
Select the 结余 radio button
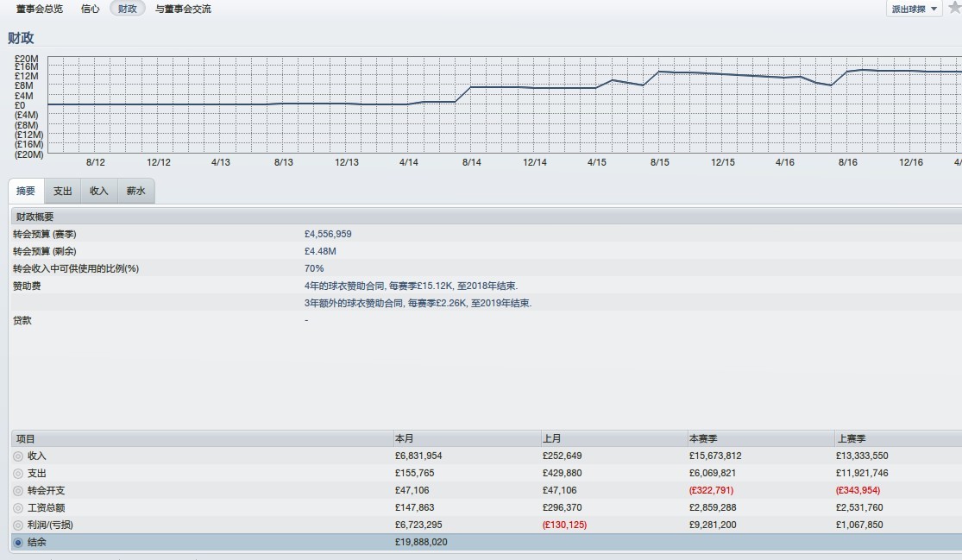click(x=18, y=542)
